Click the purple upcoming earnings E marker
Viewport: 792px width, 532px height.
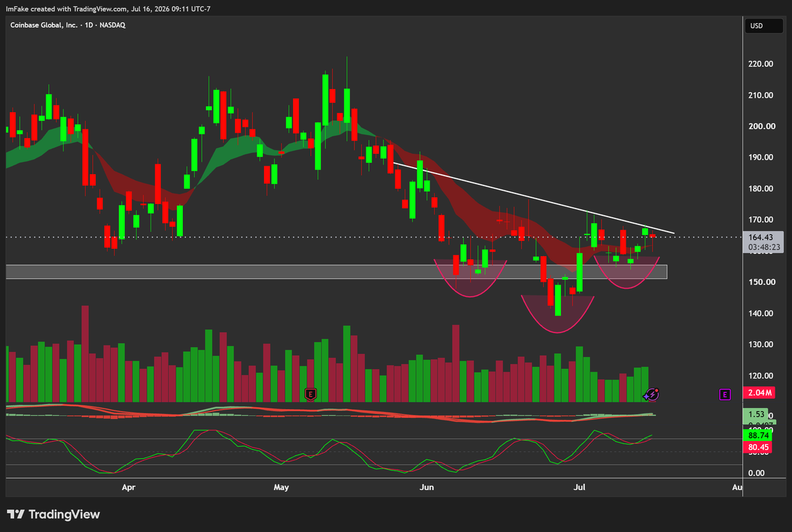pos(725,395)
